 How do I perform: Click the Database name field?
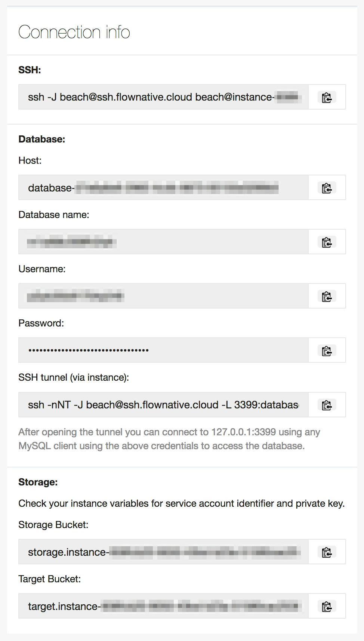163,242
